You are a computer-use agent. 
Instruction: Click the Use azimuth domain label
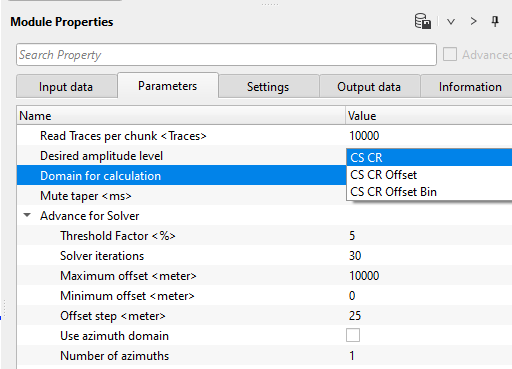tap(114, 336)
